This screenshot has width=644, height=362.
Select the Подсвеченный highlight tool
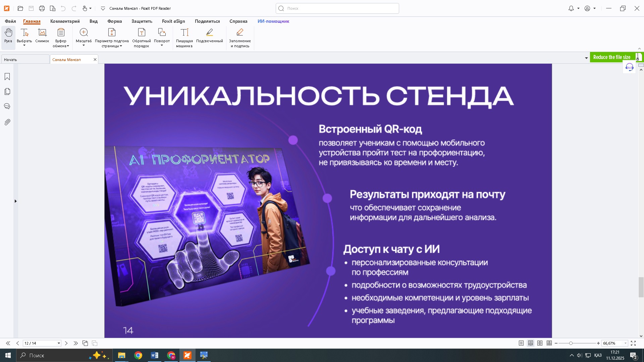209,36
